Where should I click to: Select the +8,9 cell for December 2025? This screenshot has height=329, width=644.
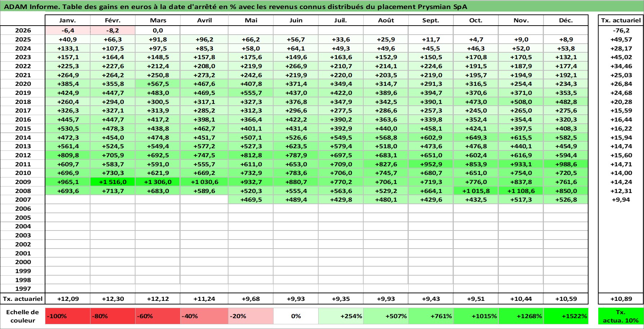[566, 39]
